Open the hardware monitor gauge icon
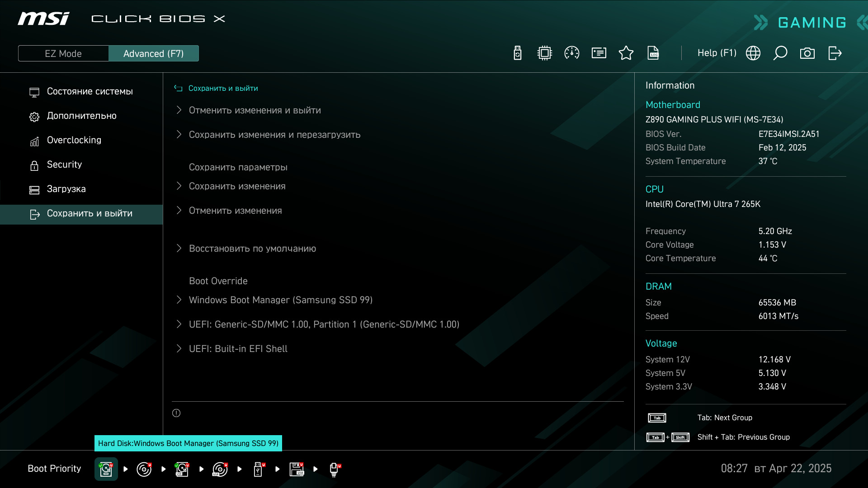The width and height of the screenshot is (868, 488). 572,53
